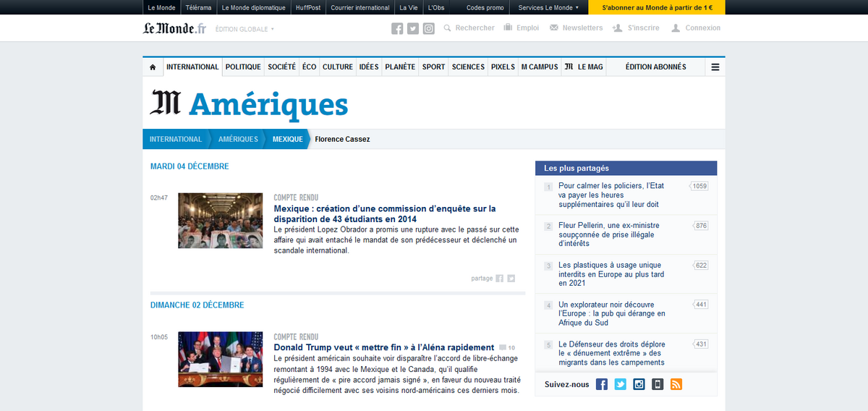The width and height of the screenshot is (868, 411).
Task: Expand the Édition globale dropdown
Action: pos(245,29)
